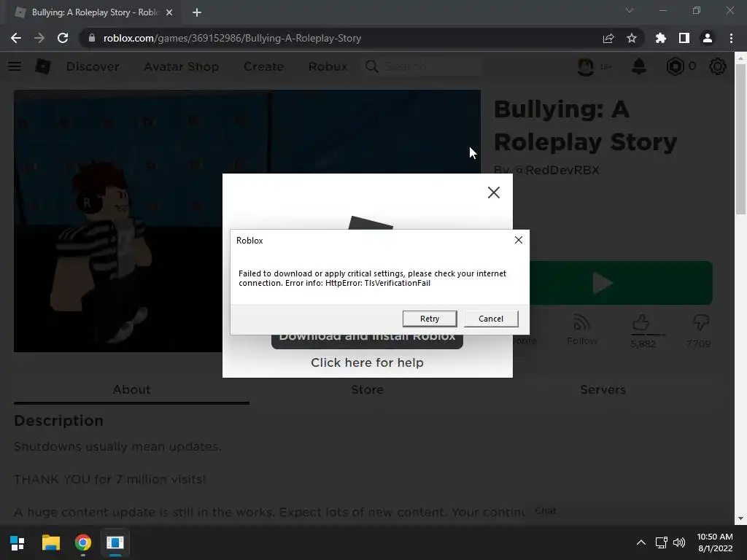Click the site security lock icon
Viewport: 747px width, 560px height.
[92, 38]
